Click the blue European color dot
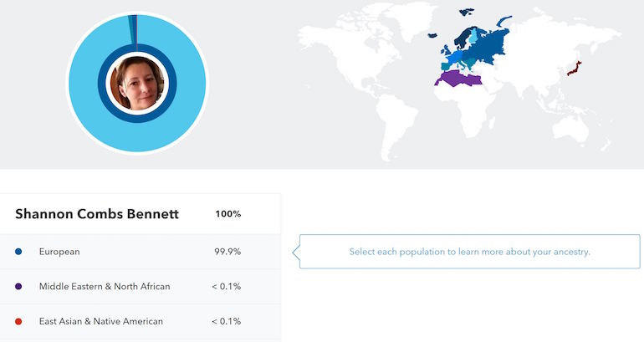 (18, 252)
